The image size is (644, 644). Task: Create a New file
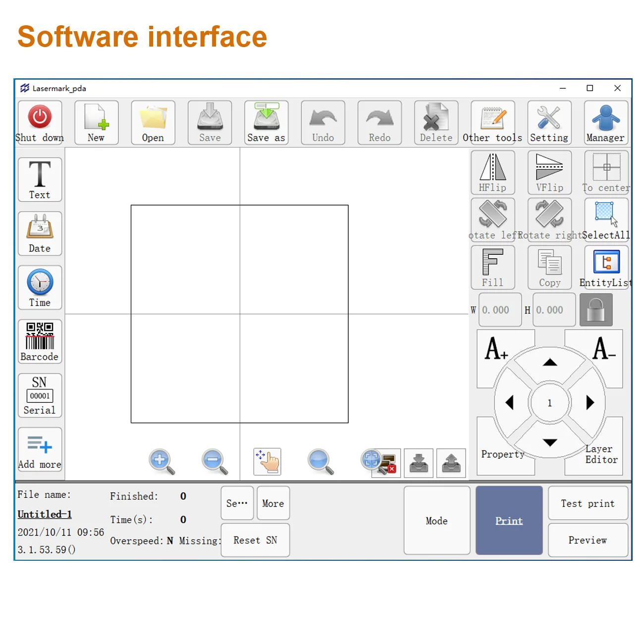96,123
